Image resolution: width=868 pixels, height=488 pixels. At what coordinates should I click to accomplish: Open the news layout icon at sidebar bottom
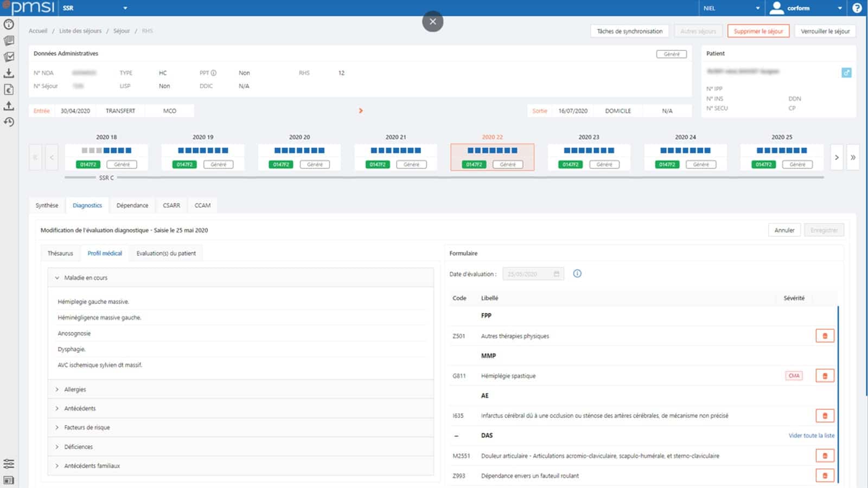click(9, 480)
